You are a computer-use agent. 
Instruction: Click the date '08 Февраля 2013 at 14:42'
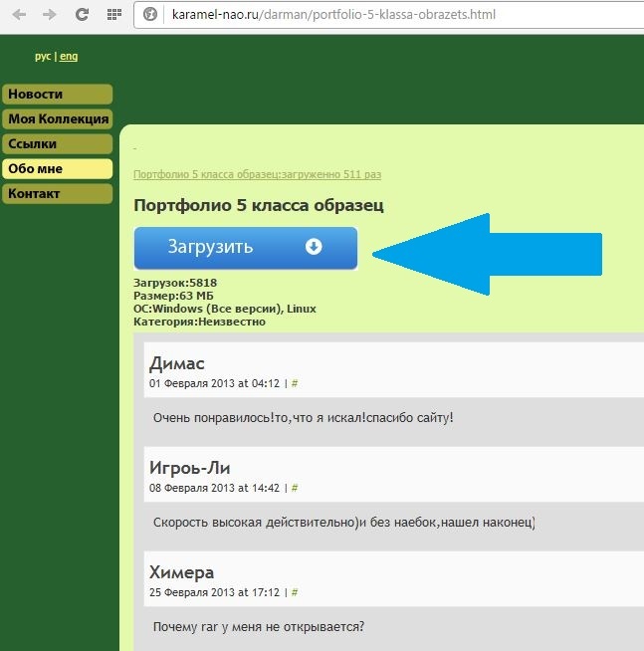pyautogui.click(x=215, y=488)
